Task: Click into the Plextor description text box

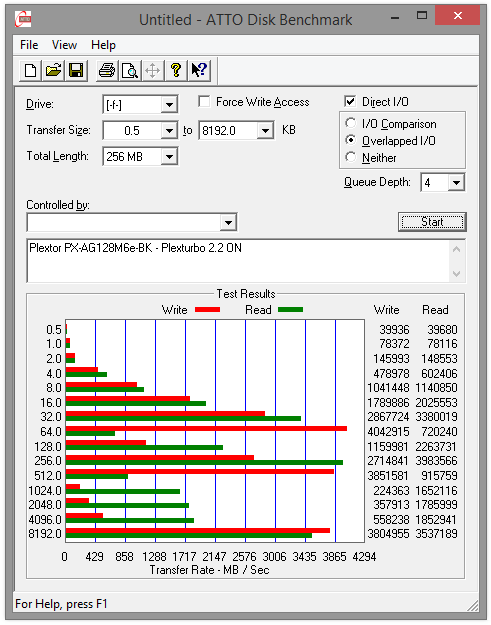Action: pos(238,261)
